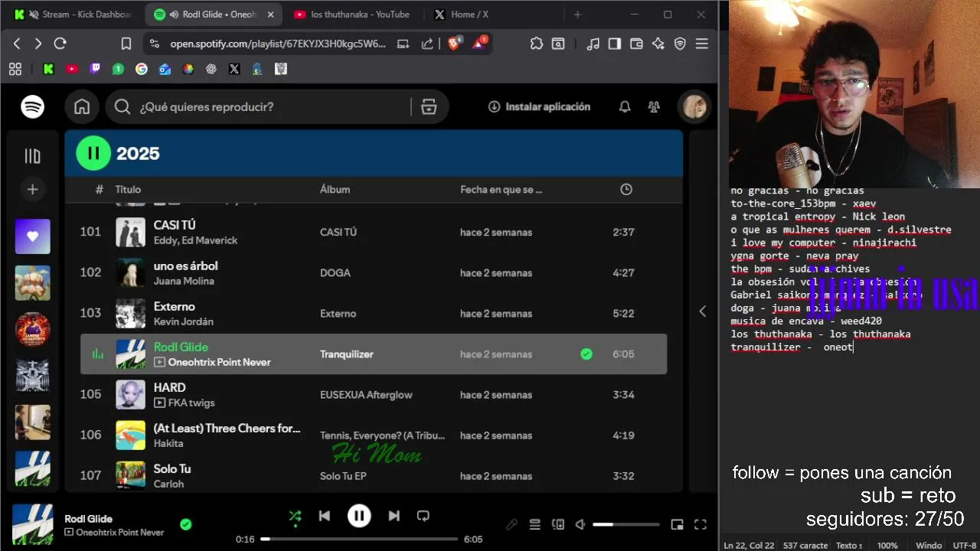
Task: Open a new browser tab
Action: coord(577,15)
